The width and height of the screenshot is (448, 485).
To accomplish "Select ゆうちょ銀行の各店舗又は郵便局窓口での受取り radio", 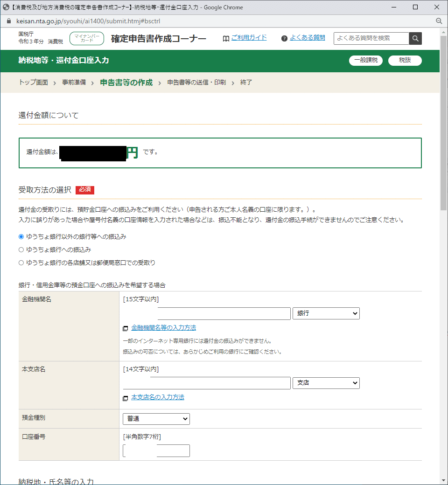I will tap(21, 263).
